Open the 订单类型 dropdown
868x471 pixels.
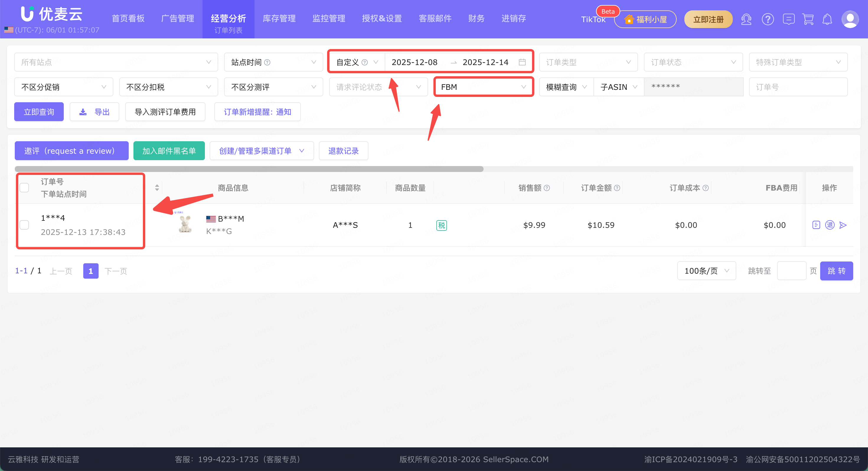pyautogui.click(x=588, y=62)
